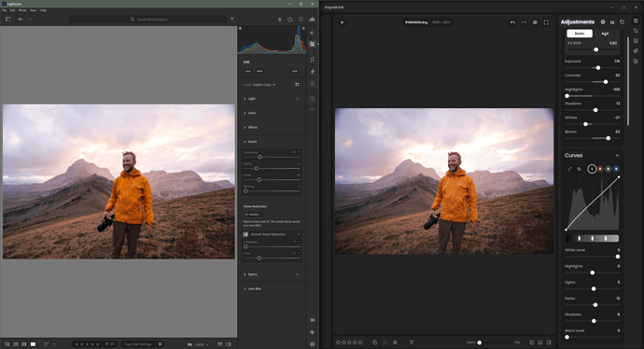Viewport: 644px width, 349px height.
Task: Open the RapidRAW filter funnel icon
Action: (411, 342)
